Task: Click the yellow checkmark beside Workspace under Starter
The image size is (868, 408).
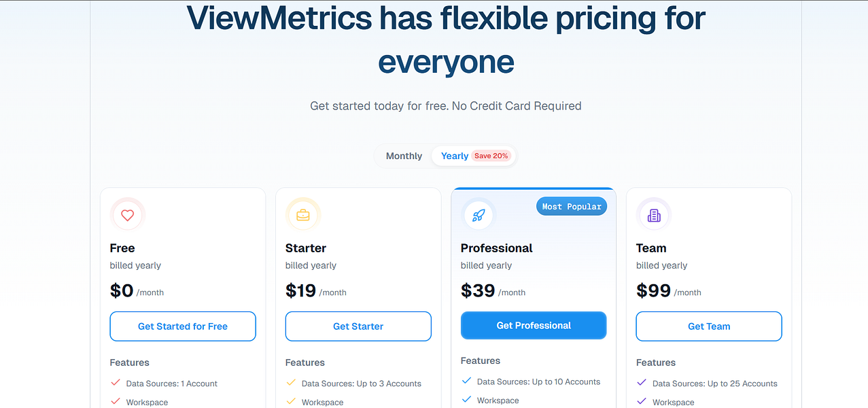Action: pos(290,402)
